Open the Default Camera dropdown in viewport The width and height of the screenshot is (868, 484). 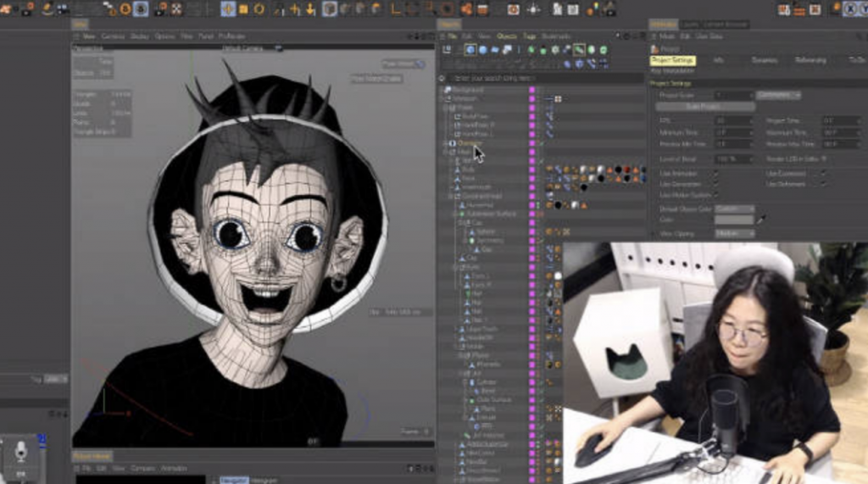(253, 48)
